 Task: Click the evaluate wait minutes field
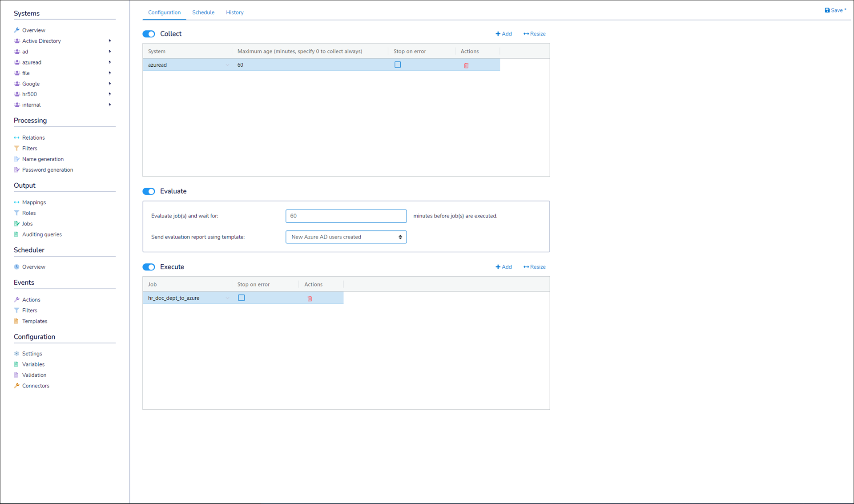click(x=346, y=216)
